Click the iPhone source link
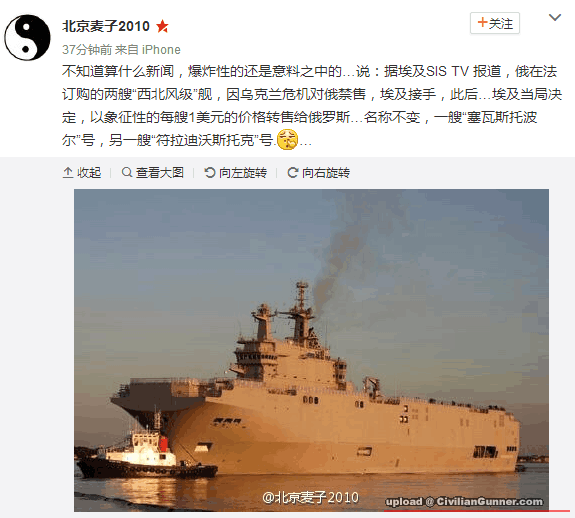Image resolution: width=575 pixels, height=518 pixels. click(x=161, y=49)
